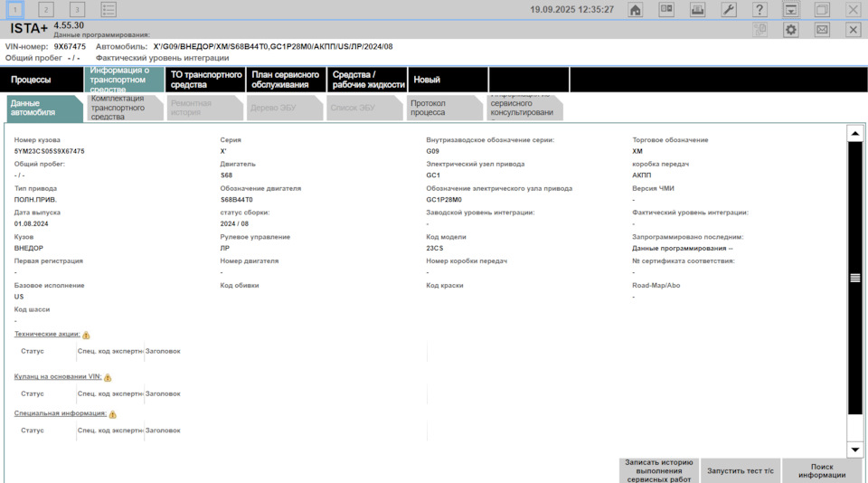Click the date and time 19.09.2025 12:35:27
This screenshot has height=483, width=868.
click(x=571, y=9)
